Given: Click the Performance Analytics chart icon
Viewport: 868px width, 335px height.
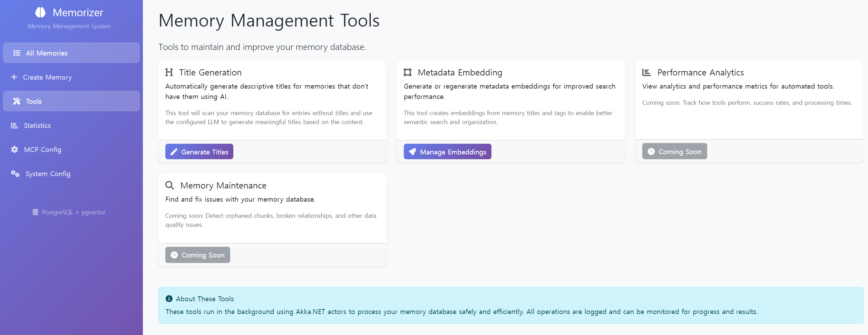Looking at the screenshot, I should coord(646,72).
